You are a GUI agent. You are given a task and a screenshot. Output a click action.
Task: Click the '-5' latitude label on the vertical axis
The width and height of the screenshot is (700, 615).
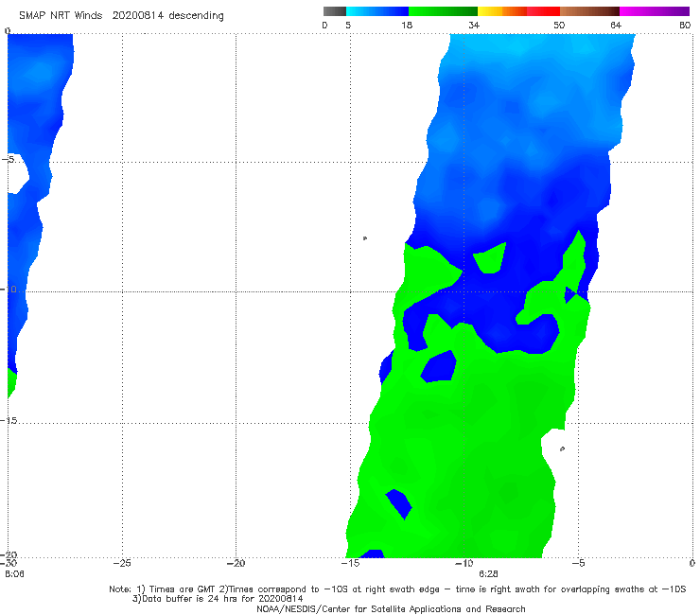[8, 159]
